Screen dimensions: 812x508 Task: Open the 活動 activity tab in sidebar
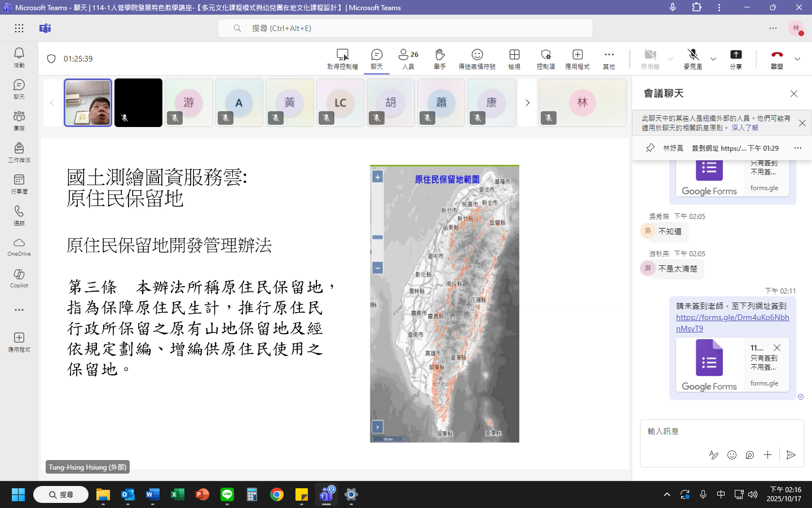(19, 57)
